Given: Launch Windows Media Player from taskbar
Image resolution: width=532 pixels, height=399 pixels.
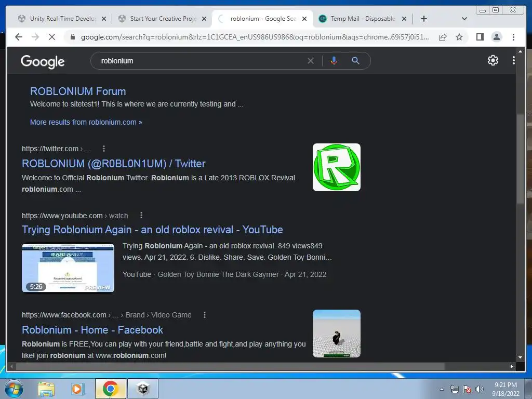Looking at the screenshot, I should (77, 389).
